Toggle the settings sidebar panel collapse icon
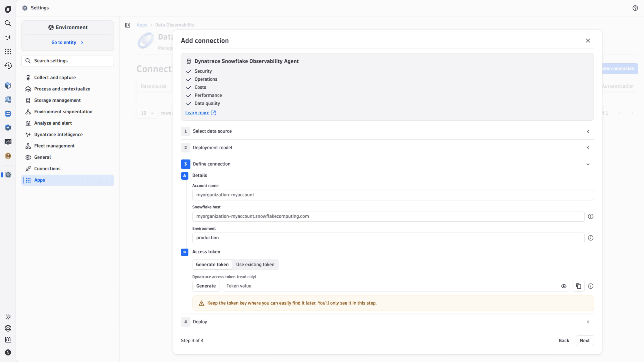The height and width of the screenshot is (362, 644). pos(128,25)
